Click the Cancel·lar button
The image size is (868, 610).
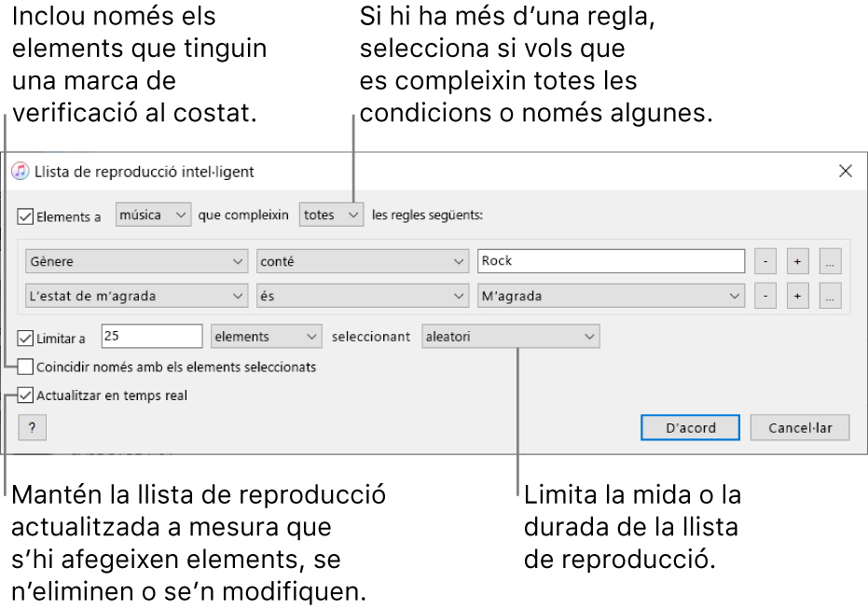click(800, 428)
